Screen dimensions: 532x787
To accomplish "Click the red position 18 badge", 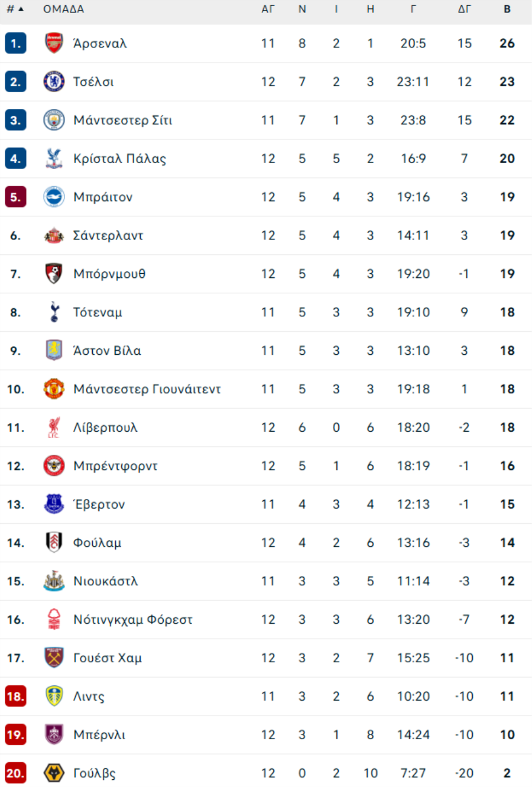I will click(15, 696).
